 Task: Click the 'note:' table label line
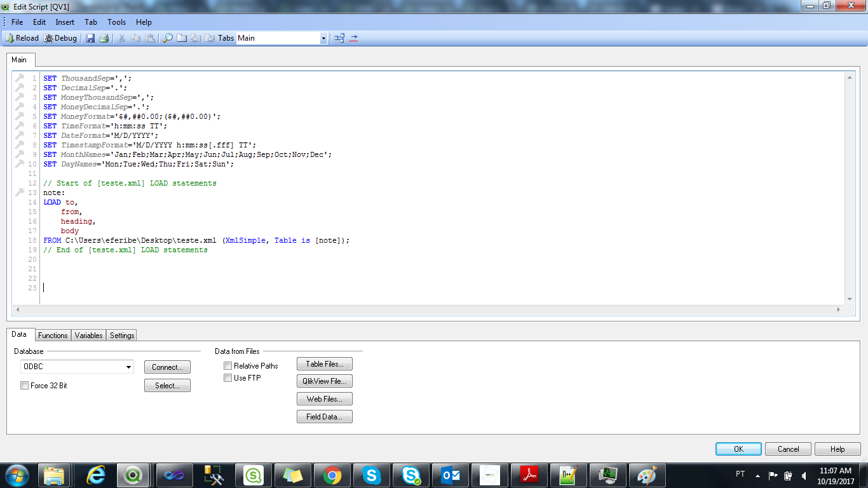click(54, 193)
